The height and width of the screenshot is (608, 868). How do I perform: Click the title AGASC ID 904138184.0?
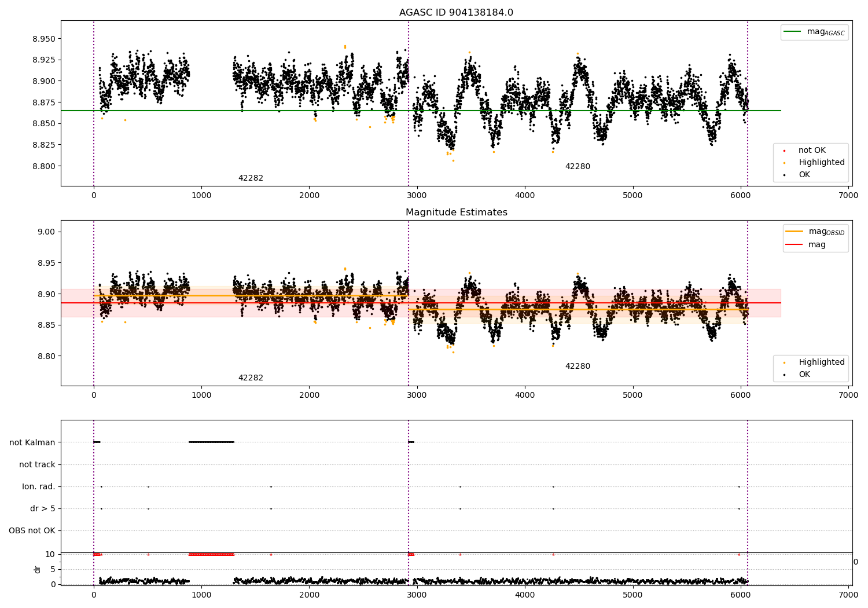click(x=456, y=13)
